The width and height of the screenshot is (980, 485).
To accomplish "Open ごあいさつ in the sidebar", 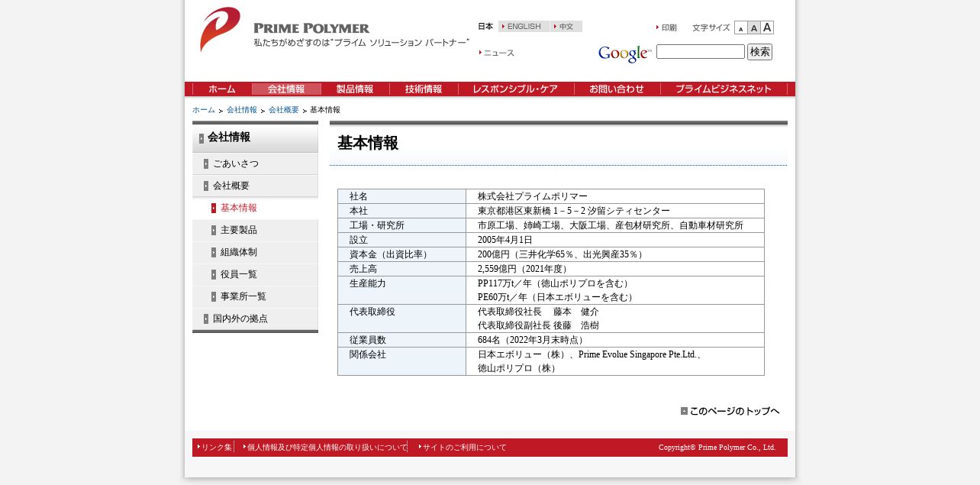I will pyautogui.click(x=255, y=163).
